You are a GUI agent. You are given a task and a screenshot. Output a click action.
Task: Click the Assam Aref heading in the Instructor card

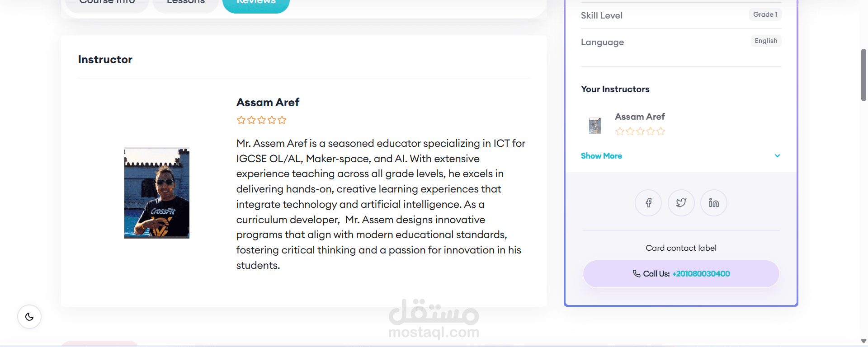268,103
